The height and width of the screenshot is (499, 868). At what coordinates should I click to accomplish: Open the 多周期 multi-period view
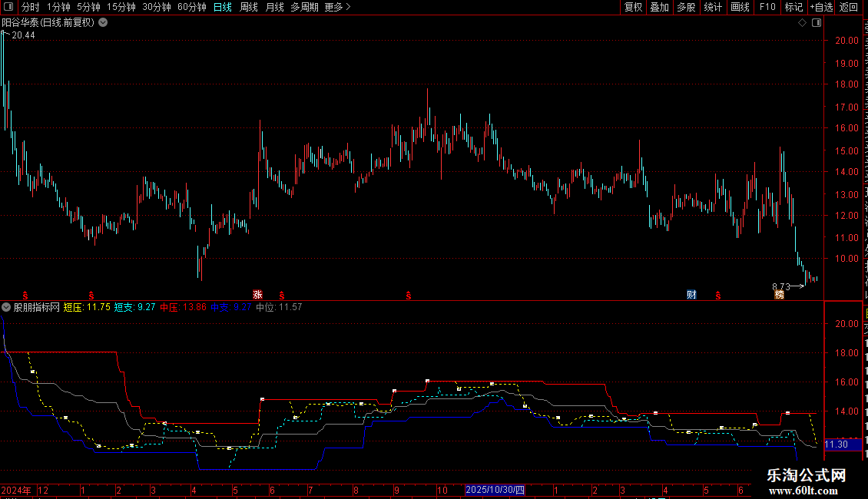tap(304, 7)
